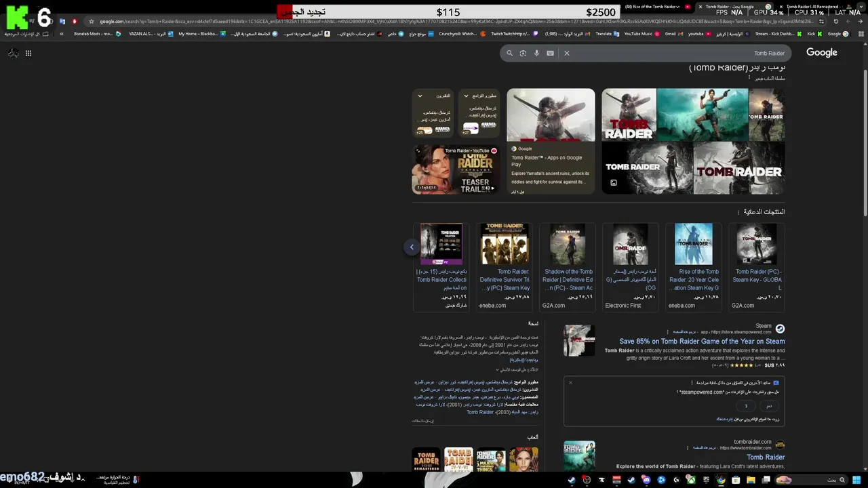Open review prompt three-dot options
Image resolution: width=868 pixels, height=488 pixels.
click(692, 383)
